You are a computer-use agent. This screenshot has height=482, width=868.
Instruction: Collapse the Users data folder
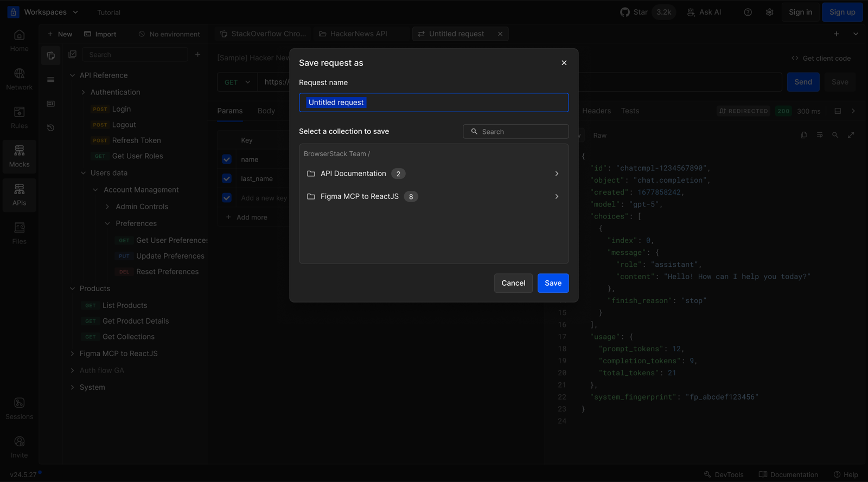[x=83, y=173]
